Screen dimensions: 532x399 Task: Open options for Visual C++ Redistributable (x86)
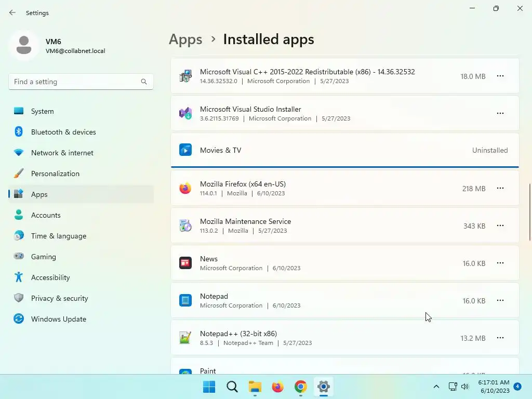point(500,76)
